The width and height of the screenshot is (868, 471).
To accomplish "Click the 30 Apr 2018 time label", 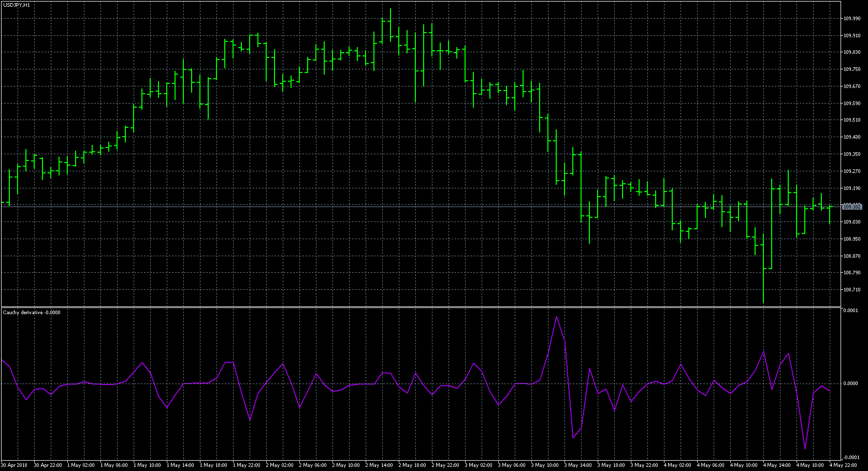I will tap(15, 465).
